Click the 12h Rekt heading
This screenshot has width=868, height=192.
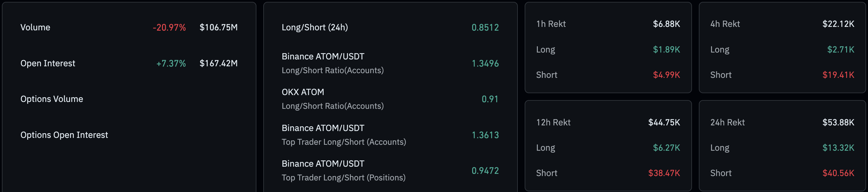(x=553, y=122)
